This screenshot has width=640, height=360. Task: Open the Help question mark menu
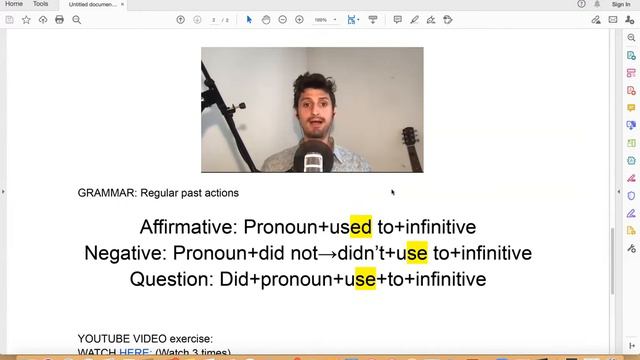tap(581, 4)
